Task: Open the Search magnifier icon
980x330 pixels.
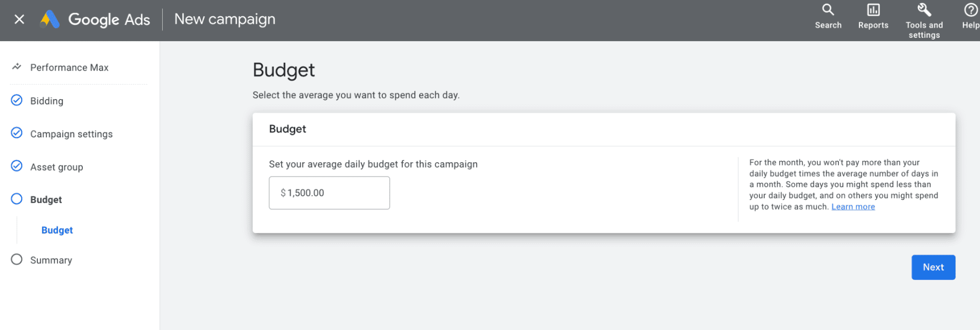Action: pos(828,10)
